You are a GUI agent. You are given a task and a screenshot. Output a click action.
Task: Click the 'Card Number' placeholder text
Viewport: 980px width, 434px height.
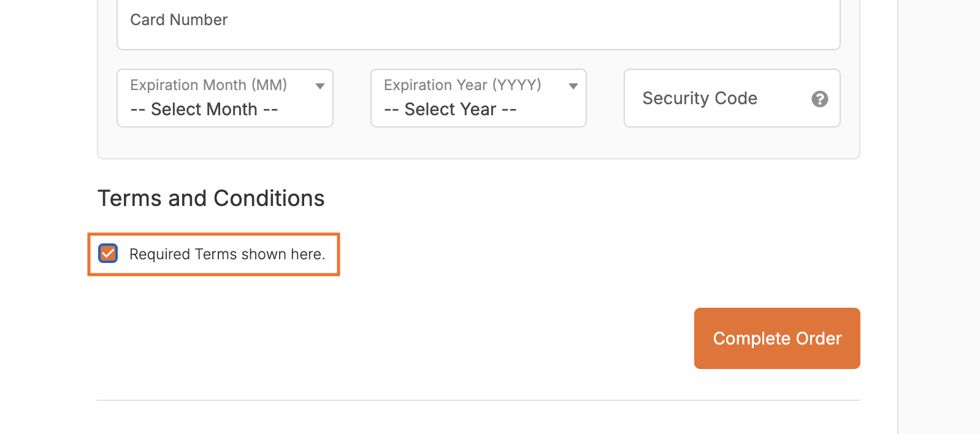(x=178, y=20)
